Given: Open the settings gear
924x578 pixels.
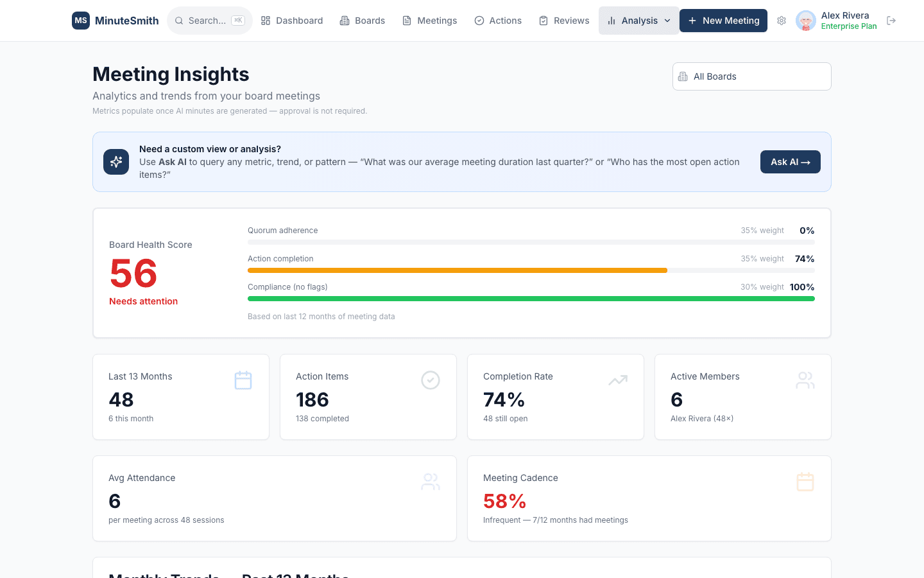Looking at the screenshot, I should click(782, 21).
